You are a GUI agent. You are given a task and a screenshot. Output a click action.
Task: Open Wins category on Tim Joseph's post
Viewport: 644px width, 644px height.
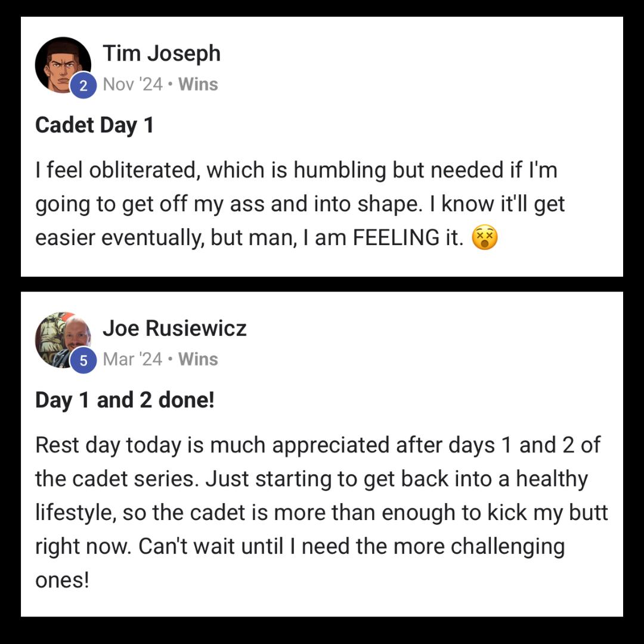(198, 85)
